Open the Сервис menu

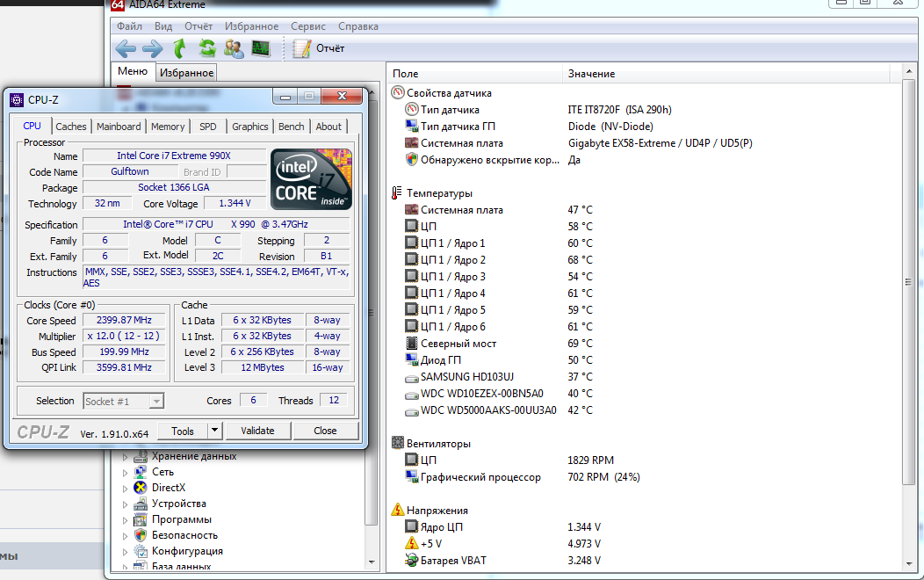tap(307, 26)
